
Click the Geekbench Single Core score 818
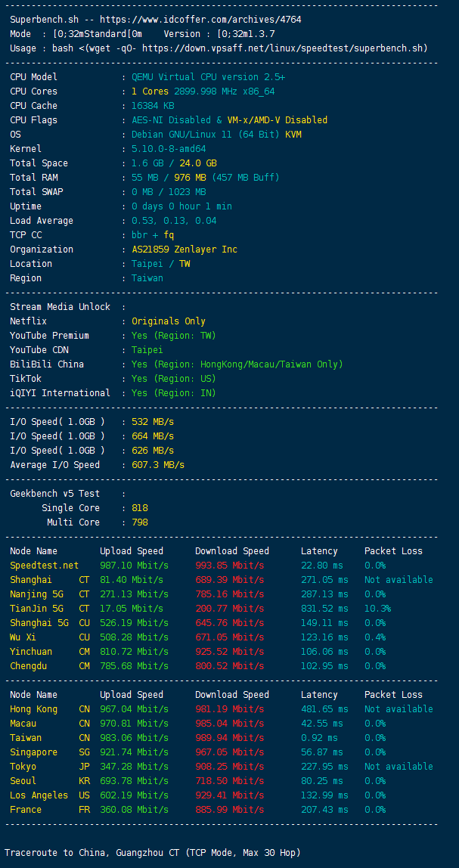tap(140, 507)
